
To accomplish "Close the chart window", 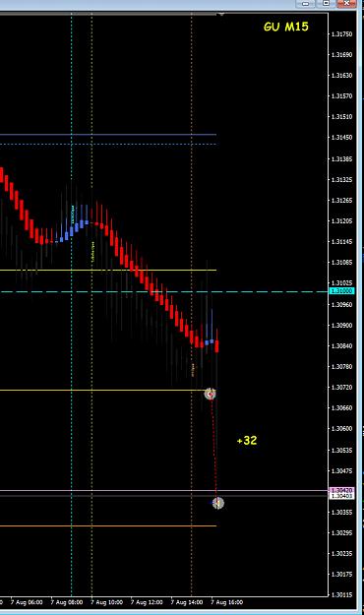I will [x=346, y=4].
